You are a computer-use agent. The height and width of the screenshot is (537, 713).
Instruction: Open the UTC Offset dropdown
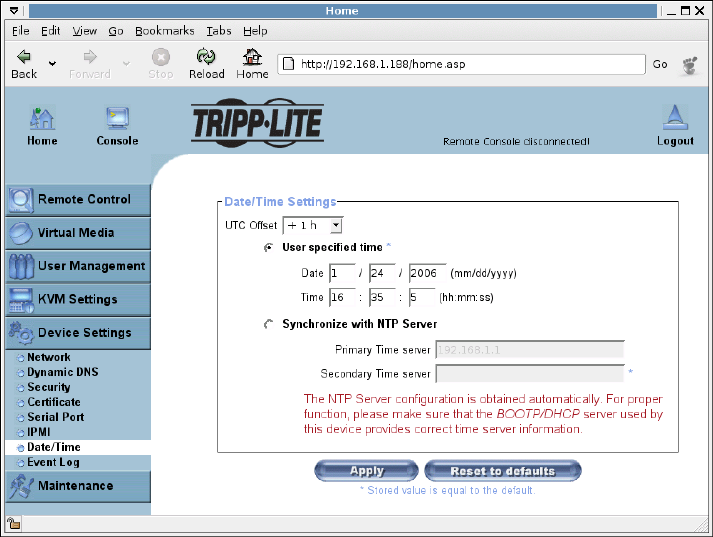pos(313,225)
